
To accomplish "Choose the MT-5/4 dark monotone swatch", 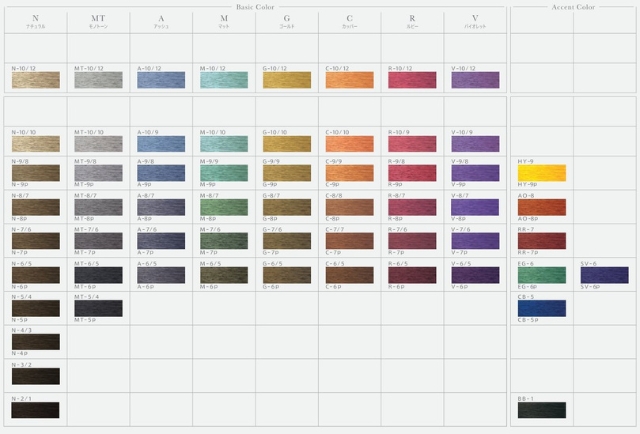I will (x=98, y=309).
